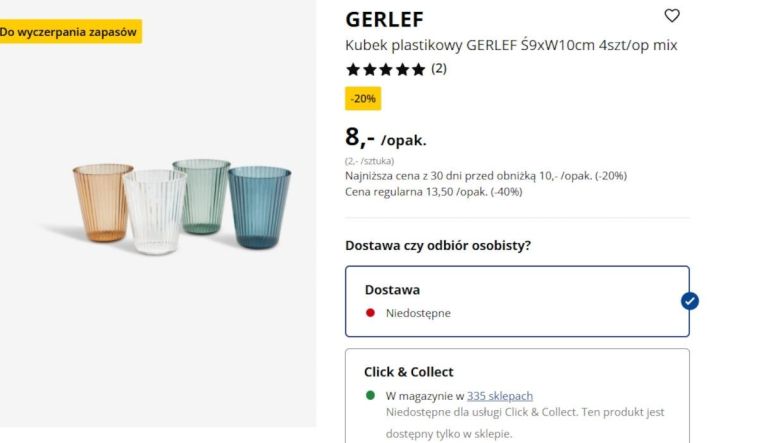
Task: Click the 'Do wyczerpania zapasów' badge
Action: tap(70, 32)
